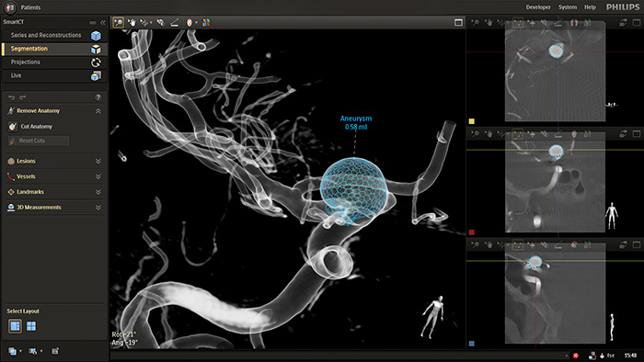This screenshot has height=362, width=644.
Task: Open the colorful rendering presets icon
Action: [206, 23]
